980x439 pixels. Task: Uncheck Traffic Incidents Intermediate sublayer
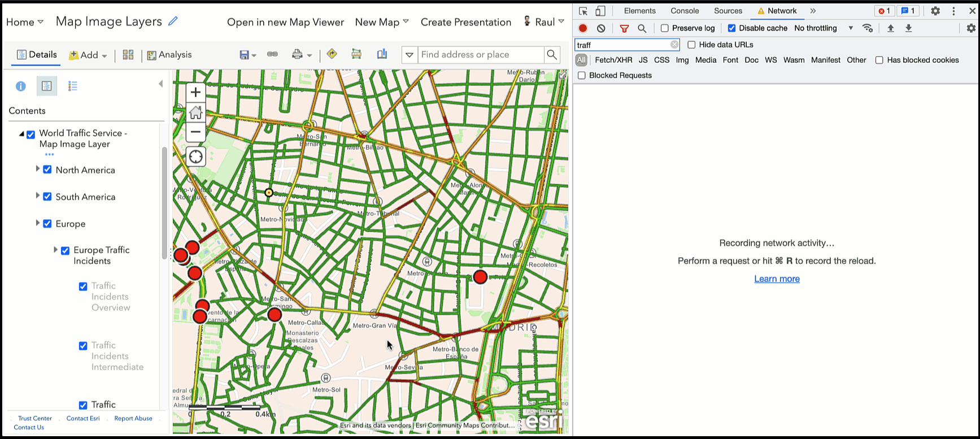point(83,346)
